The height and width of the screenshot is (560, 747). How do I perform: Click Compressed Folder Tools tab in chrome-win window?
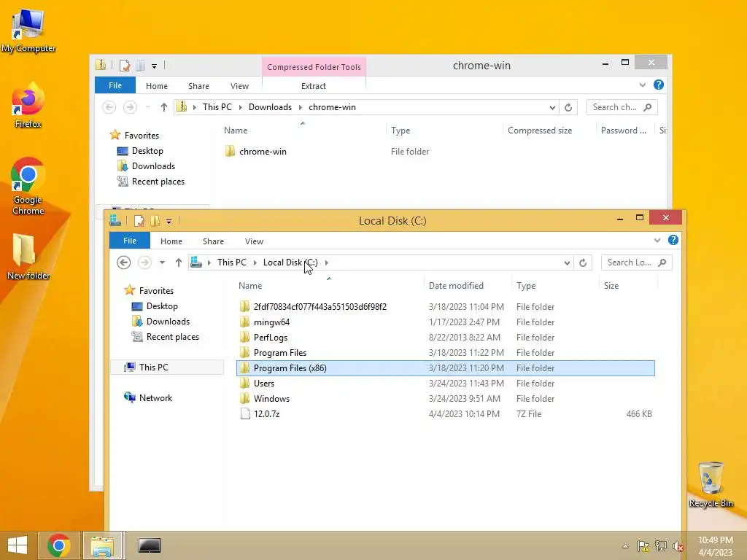[x=314, y=67]
